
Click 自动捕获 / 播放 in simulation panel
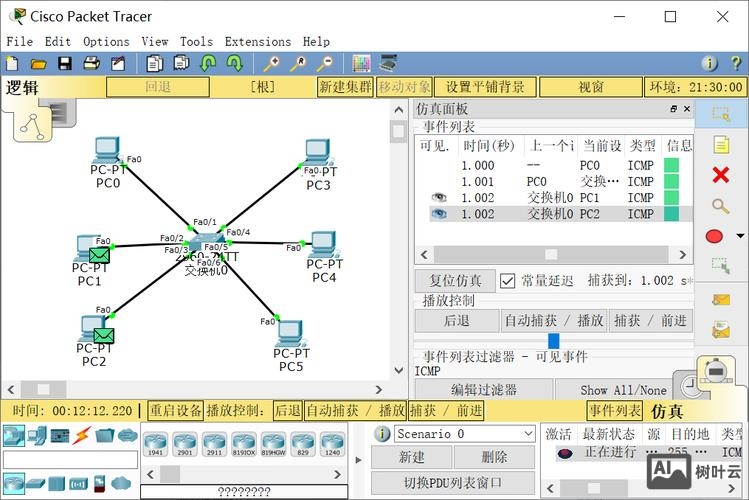click(x=554, y=321)
